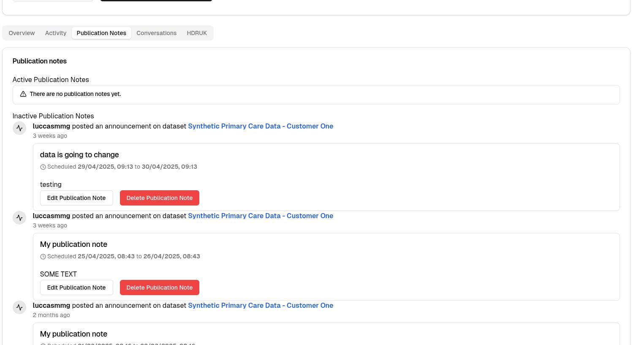This screenshot has height=345, width=644.
Task: Switch to the Overview tab
Action: 22,33
